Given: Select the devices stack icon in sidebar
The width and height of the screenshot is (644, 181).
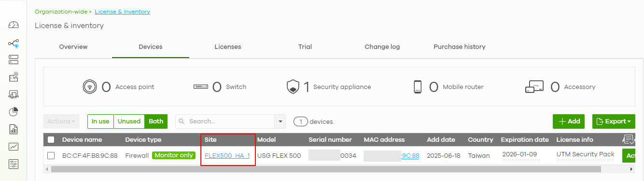Looking at the screenshot, I should [14, 60].
